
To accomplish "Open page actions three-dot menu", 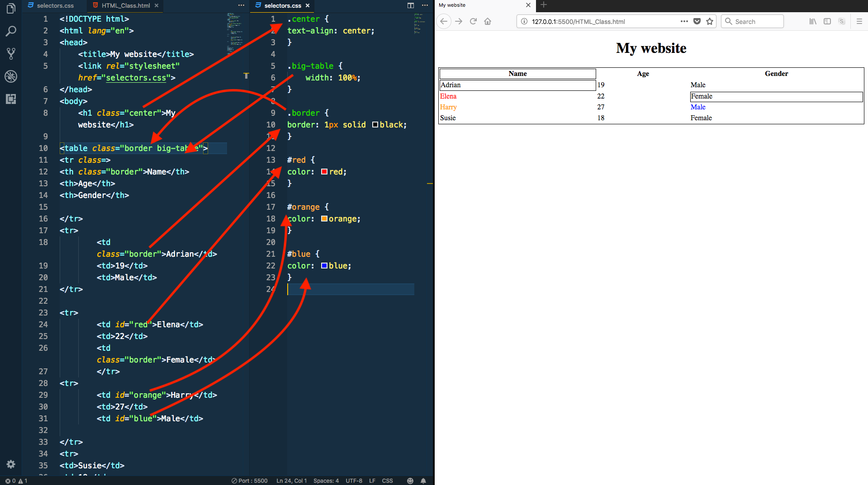I will pyautogui.click(x=684, y=21).
